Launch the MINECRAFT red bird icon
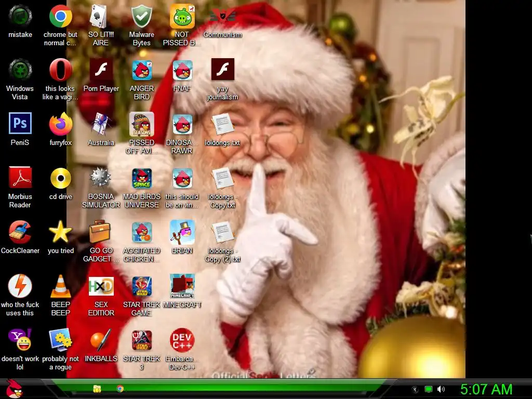The width and height of the screenshot is (532, 399). (182, 286)
